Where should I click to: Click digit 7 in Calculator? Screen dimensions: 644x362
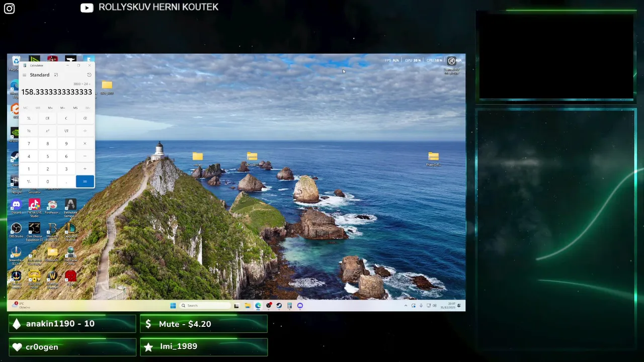(29, 143)
